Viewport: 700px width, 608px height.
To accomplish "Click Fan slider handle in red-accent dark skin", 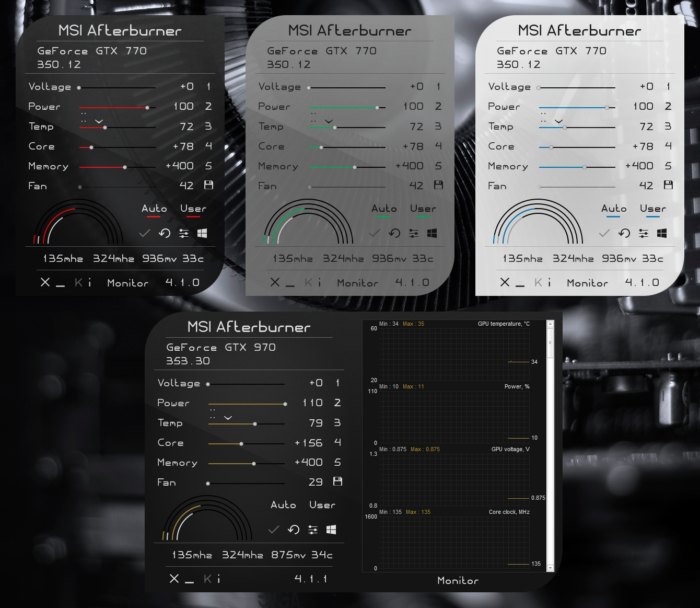I will (x=80, y=187).
